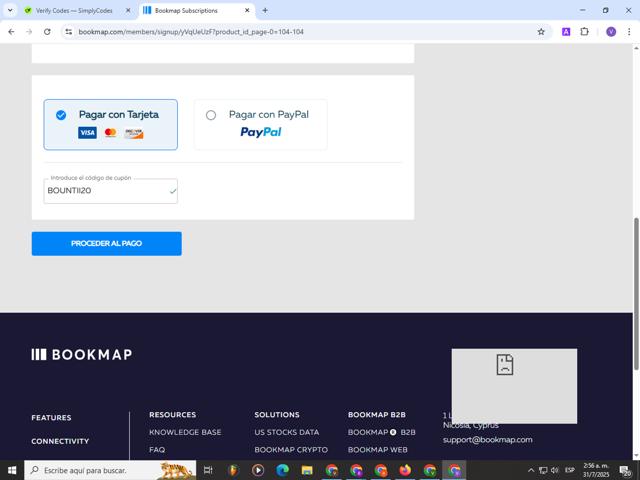
Task: View site information icon in address bar
Action: [x=69, y=32]
